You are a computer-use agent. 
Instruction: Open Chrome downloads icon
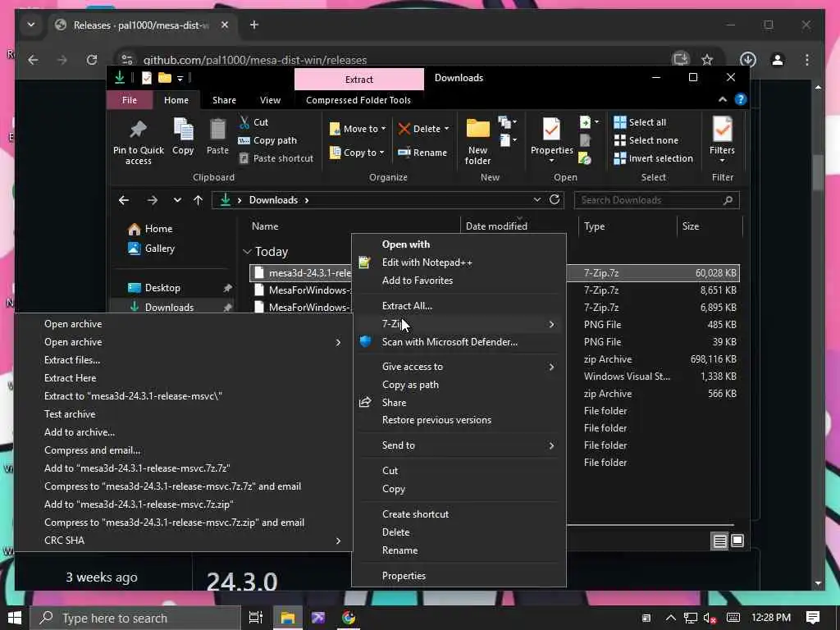(748, 59)
